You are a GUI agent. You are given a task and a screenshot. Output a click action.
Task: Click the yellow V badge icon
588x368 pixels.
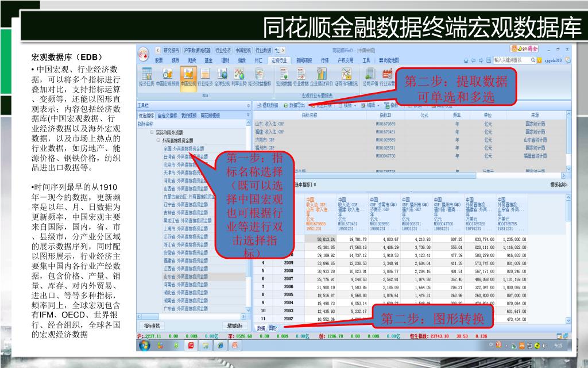[539, 60]
